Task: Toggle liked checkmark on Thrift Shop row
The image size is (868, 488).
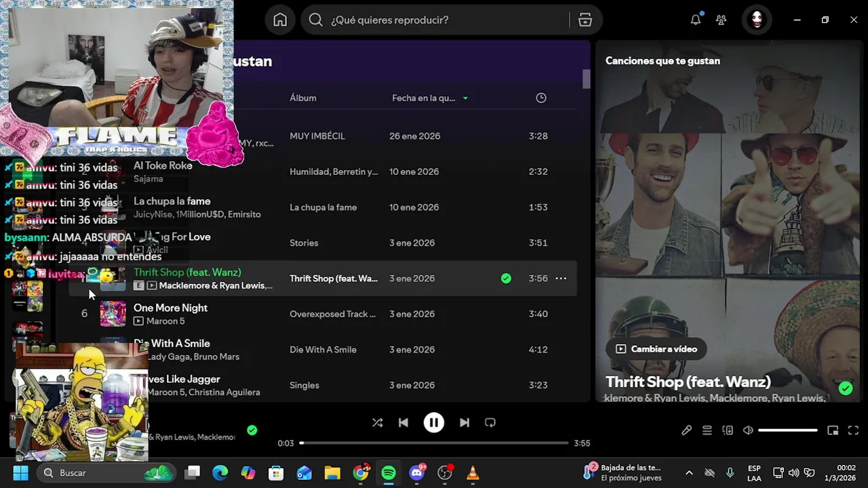Action: pos(506,278)
